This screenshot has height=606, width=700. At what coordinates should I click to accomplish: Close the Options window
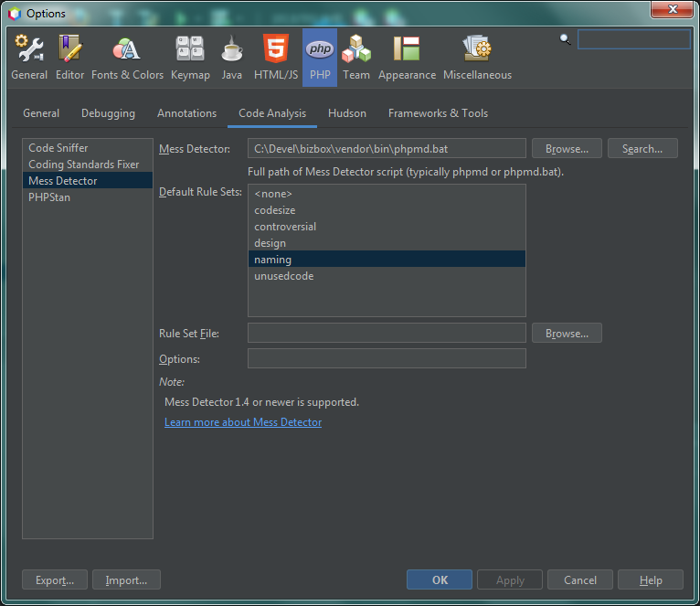coord(672,9)
